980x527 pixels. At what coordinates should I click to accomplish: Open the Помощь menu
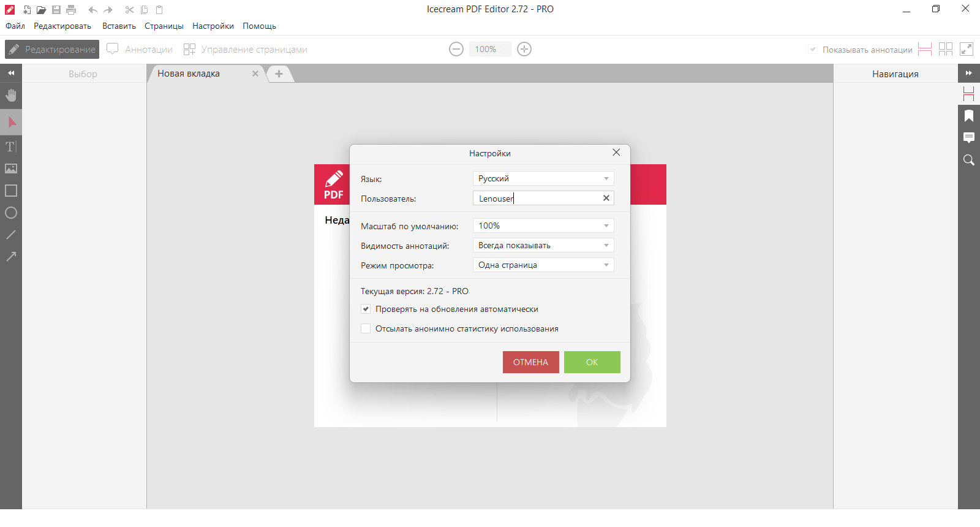click(259, 26)
